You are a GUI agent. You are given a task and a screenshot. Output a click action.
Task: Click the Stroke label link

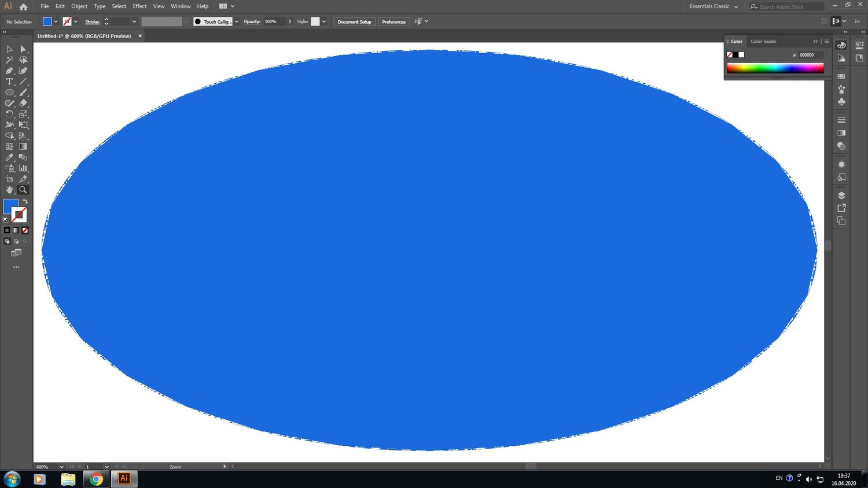pyautogui.click(x=93, y=22)
